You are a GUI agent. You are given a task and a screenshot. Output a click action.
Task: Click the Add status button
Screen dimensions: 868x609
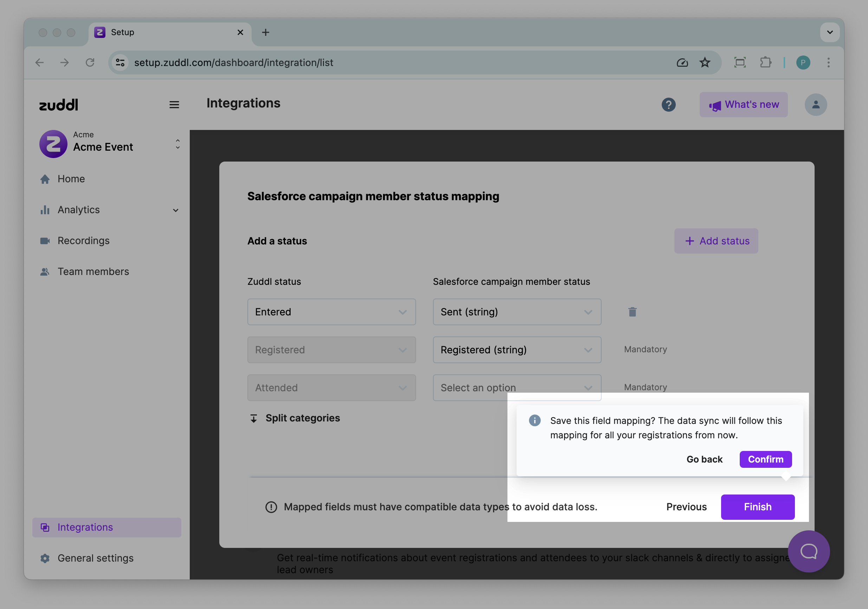716,241
